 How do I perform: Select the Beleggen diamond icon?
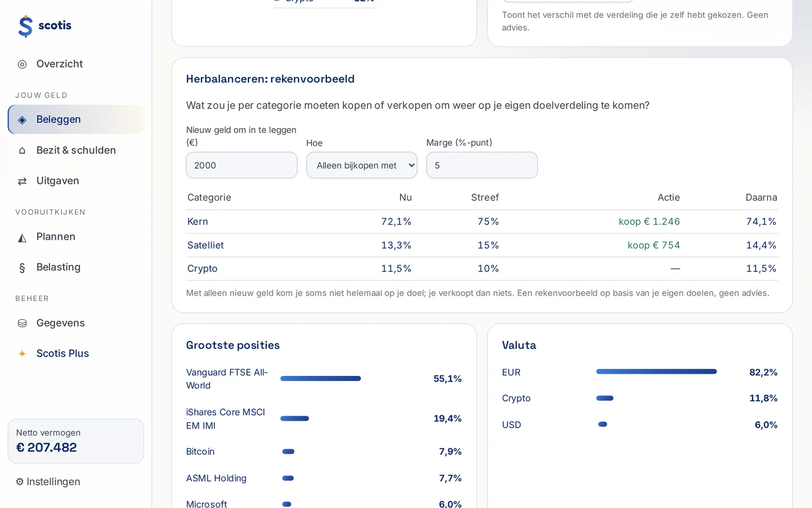22,120
